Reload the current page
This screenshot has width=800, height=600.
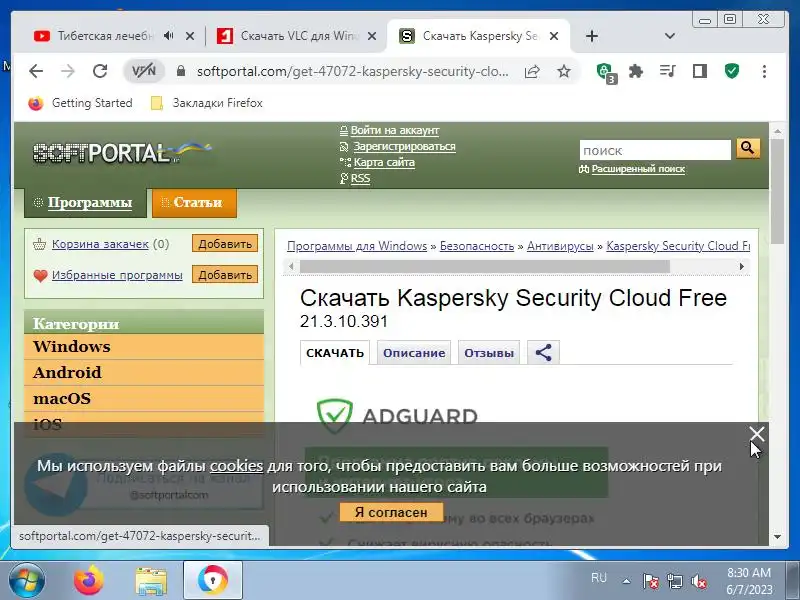coord(100,71)
